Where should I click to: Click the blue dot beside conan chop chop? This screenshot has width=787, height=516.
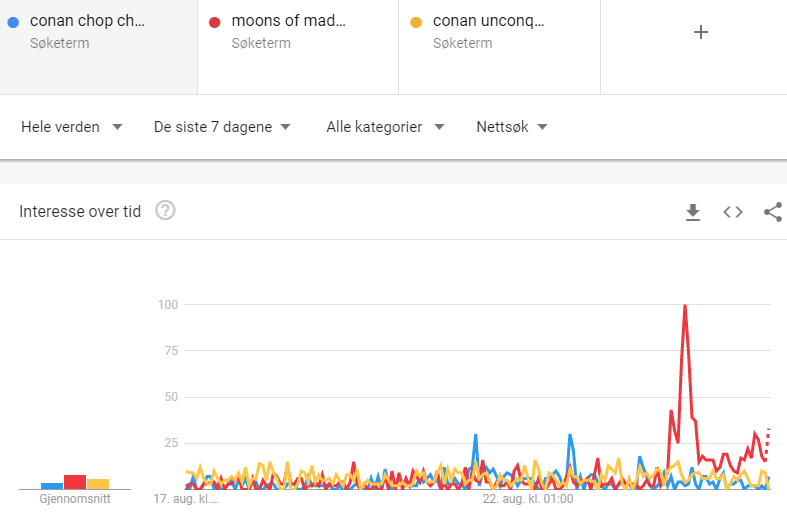14,22
